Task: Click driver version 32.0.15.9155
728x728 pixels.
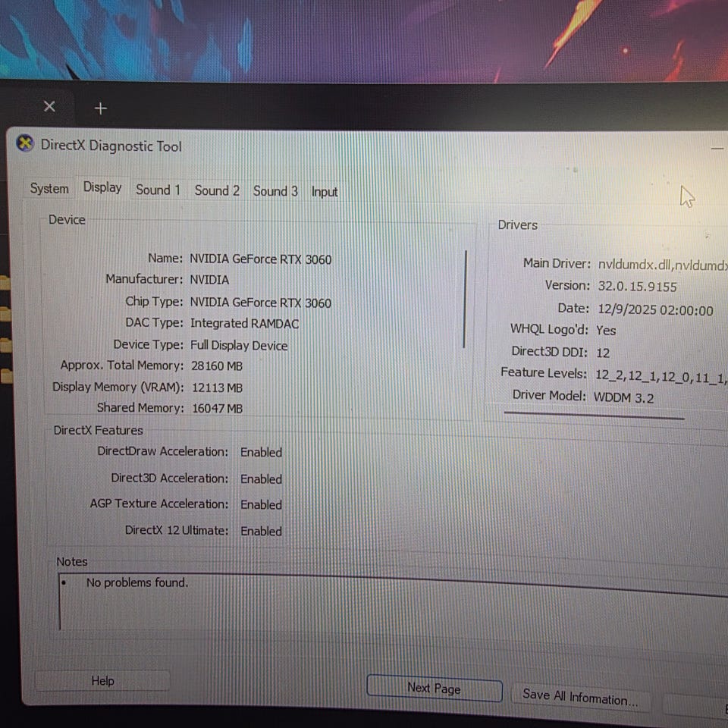Action: coord(637,287)
